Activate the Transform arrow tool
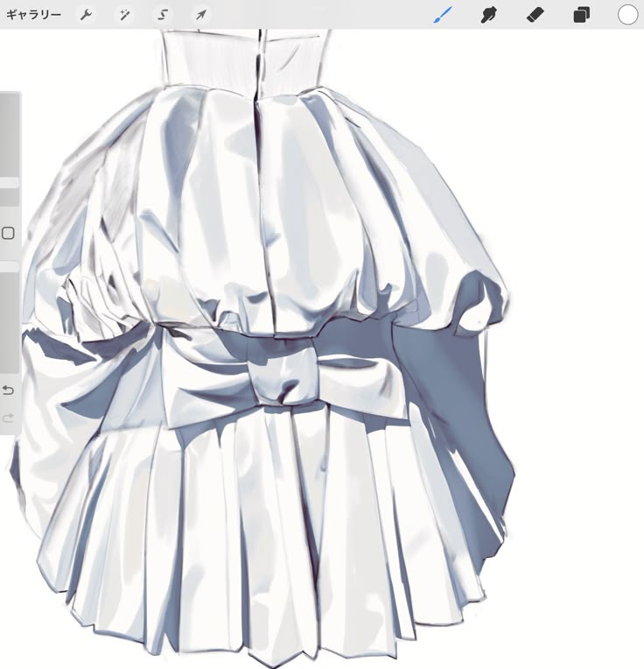 tap(200, 15)
